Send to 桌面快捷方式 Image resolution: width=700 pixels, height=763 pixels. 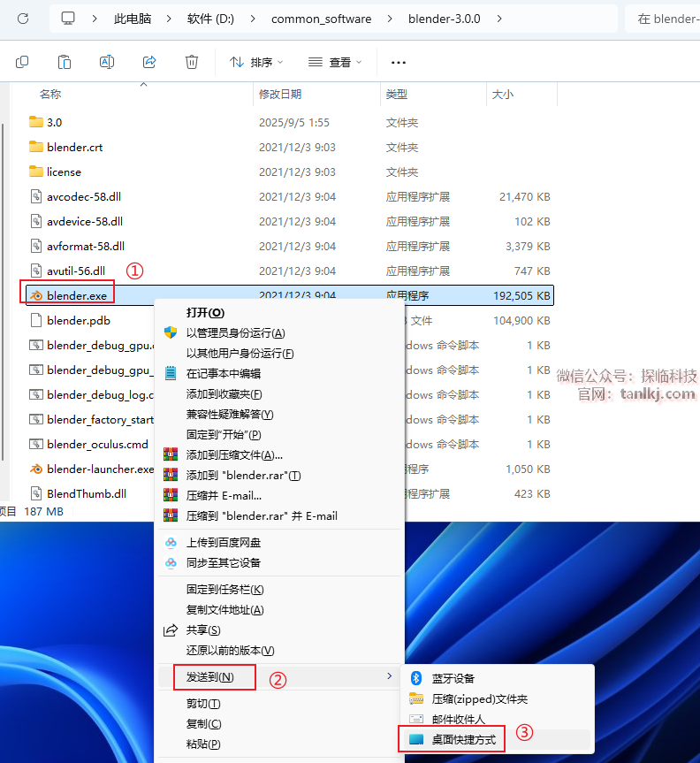[497, 740]
